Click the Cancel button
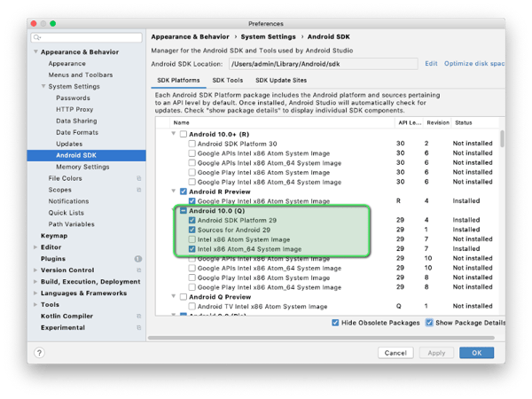The image size is (532, 399). tap(395, 353)
